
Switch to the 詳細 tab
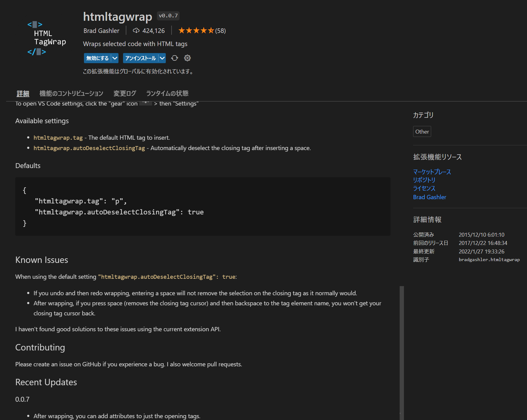pos(23,93)
